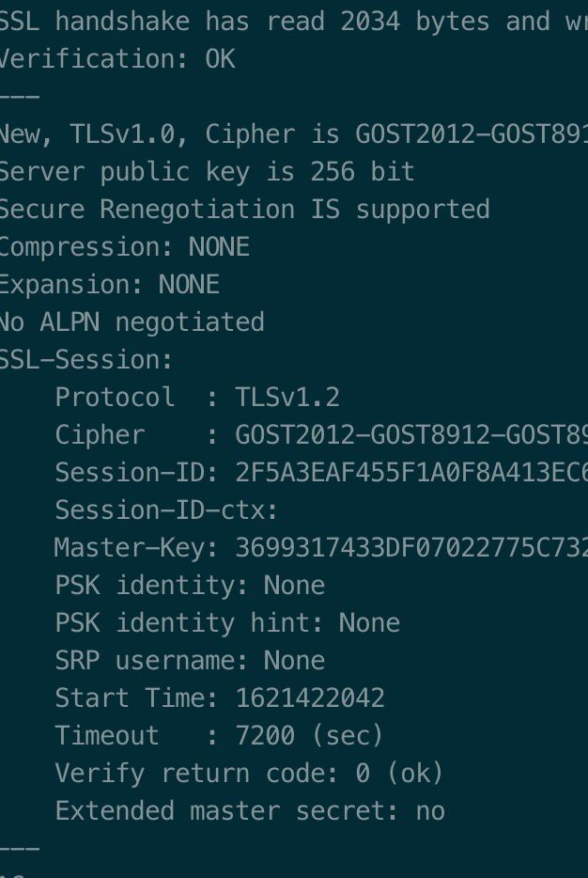
Task: Click the "Verify return code: 0 (ok)" line
Action: pos(249,774)
